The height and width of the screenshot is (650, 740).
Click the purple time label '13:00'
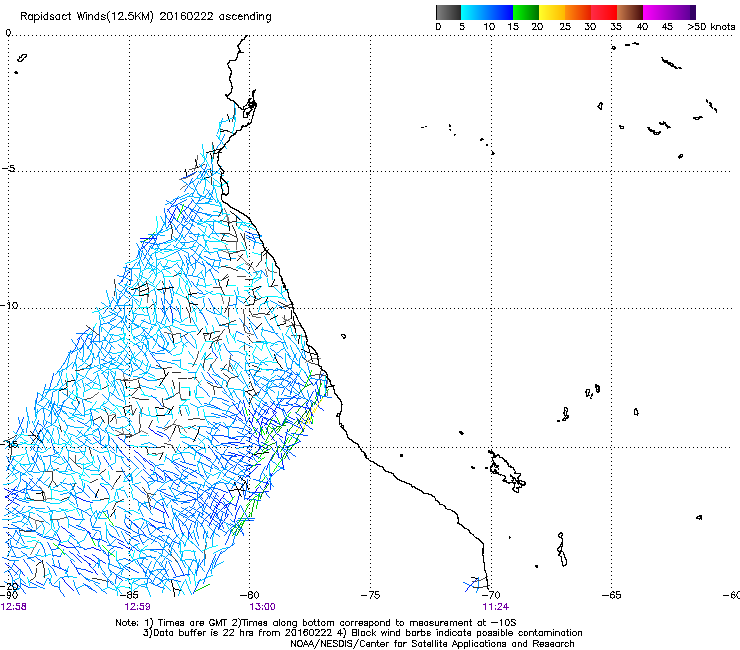pos(262,607)
